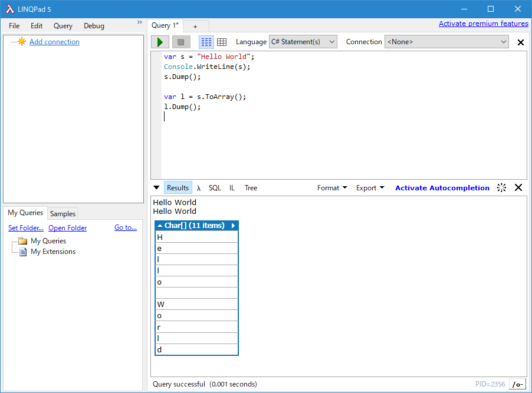
Task: Open a new query with the plus tab
Action: pos(195,25)
